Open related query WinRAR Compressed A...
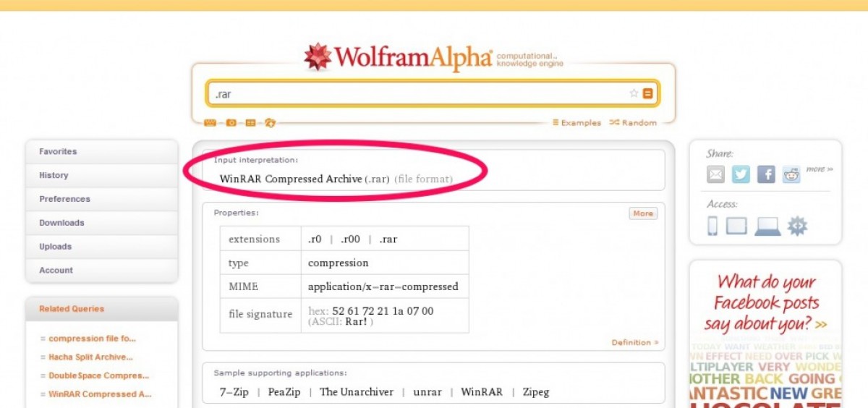The width and height of the screenshot is (868, 408). point(100,395)
